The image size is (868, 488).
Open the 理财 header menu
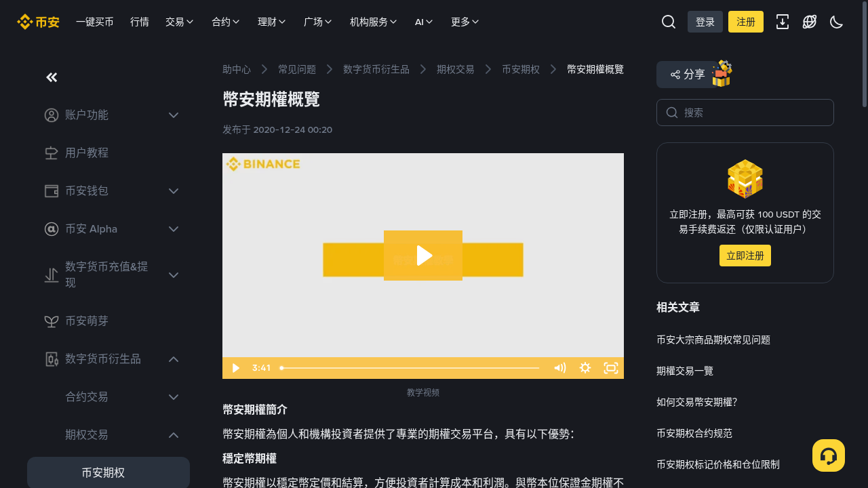pyautogui.click(x=272, y=22)
